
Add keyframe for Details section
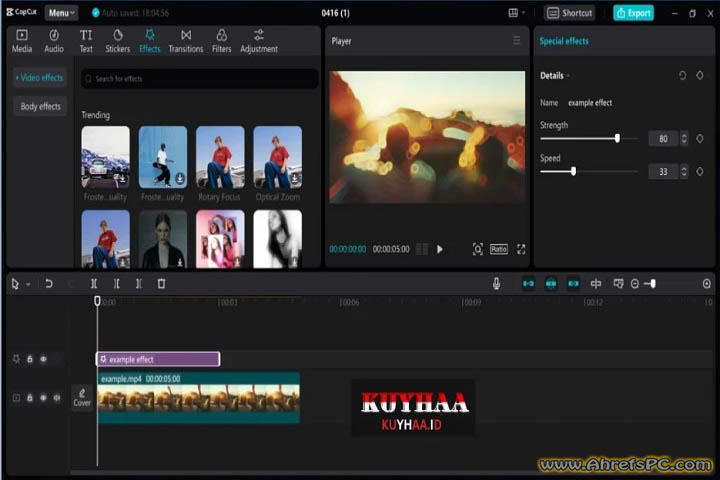click(x=700, y=75)
